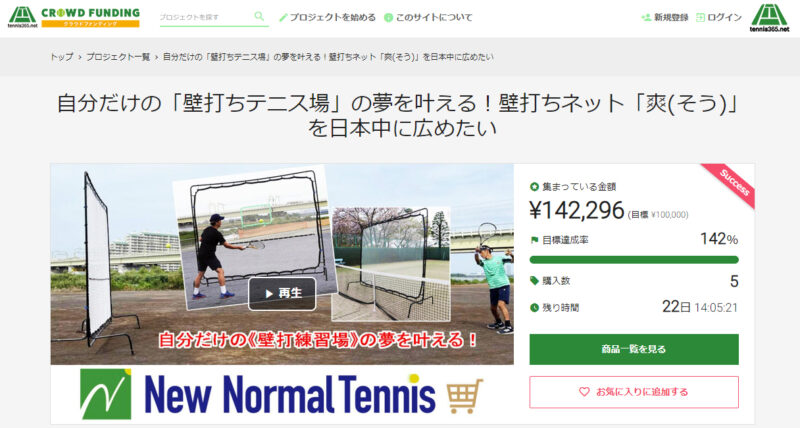Open the tennis365 crowd funding logo

73,17
